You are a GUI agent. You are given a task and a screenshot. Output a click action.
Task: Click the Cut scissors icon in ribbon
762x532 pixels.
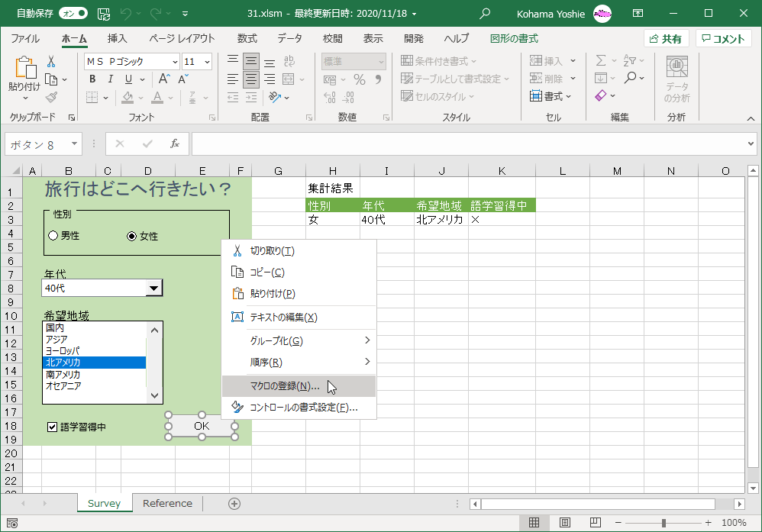point(51,62)
